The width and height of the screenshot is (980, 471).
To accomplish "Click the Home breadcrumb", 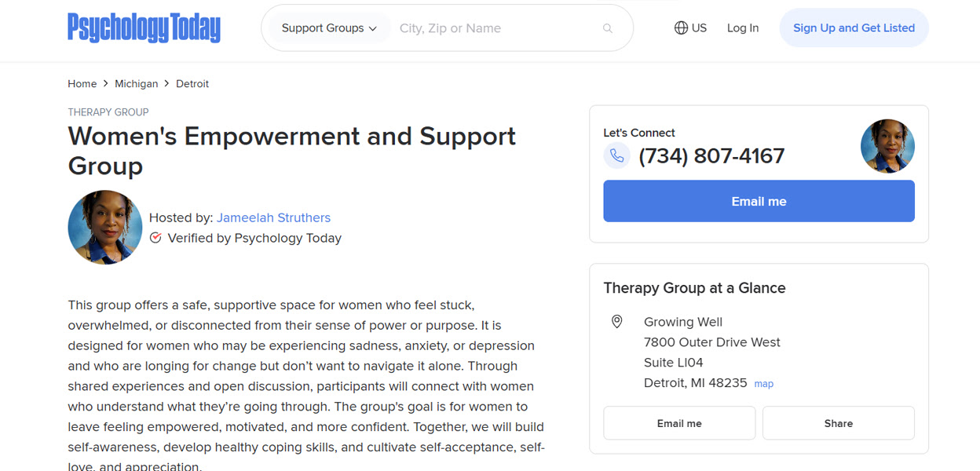I will [x=82, y=83].
